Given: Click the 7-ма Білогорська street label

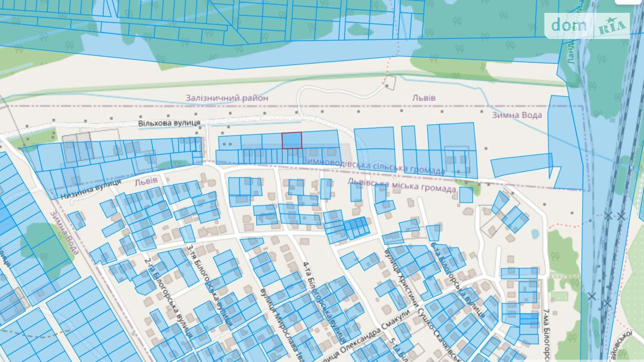Looking at the screenshot, I should (547, 334).
